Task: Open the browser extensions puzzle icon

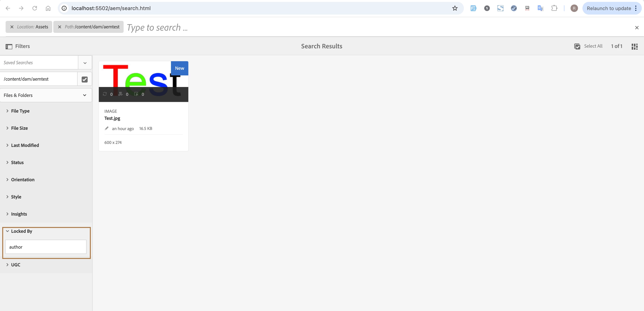Action: [x=554, y=8]
